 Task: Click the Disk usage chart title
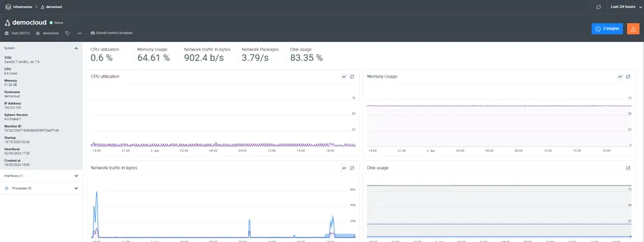click(378, 168)
